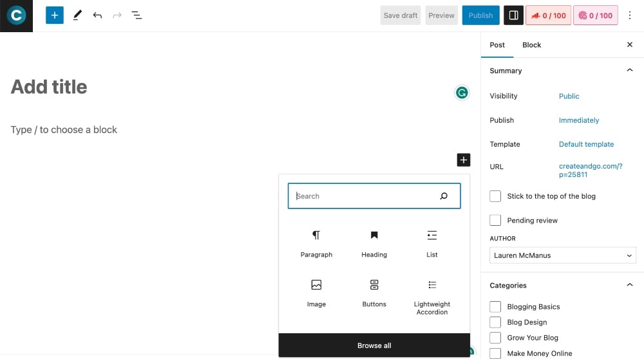Insert a List block
The width and height of the screenshot is (644, 359).
[432, 244]
